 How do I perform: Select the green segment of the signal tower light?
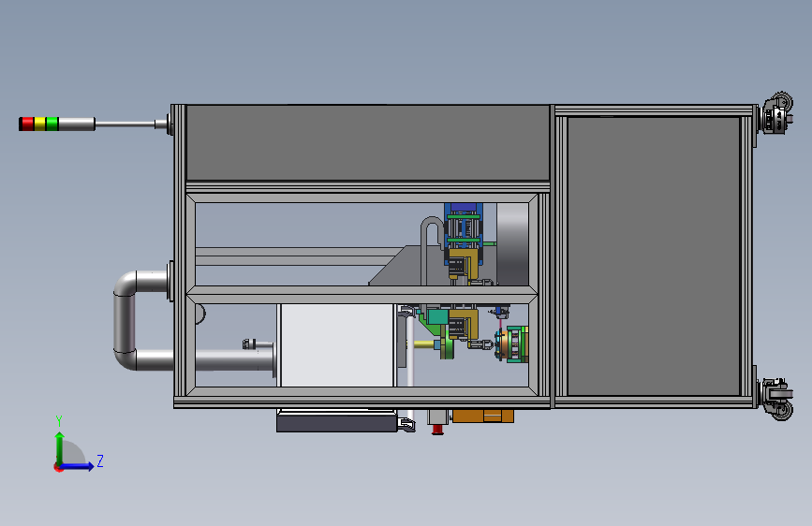52,124
